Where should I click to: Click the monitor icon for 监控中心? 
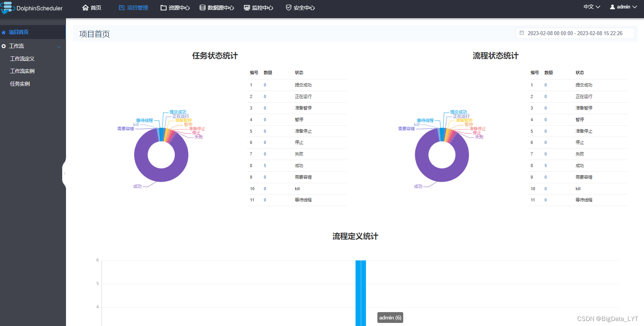click(x=247, y=8)
